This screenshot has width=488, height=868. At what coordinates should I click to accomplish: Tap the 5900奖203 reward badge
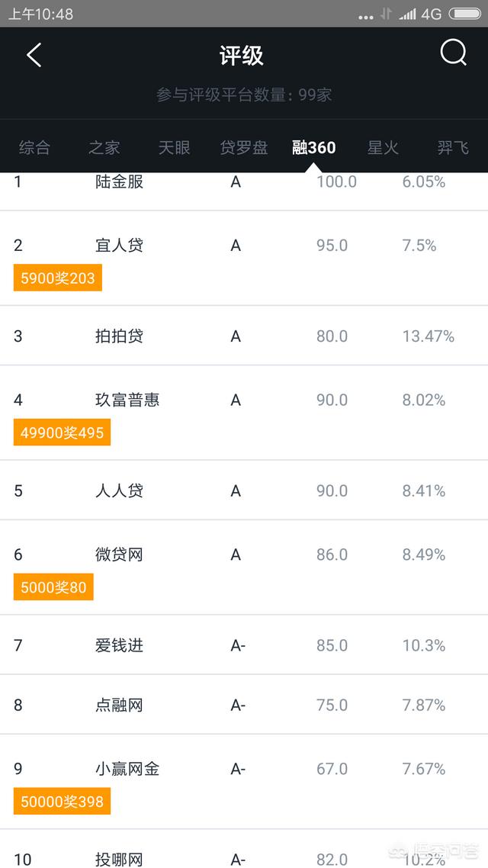point(58,278)
